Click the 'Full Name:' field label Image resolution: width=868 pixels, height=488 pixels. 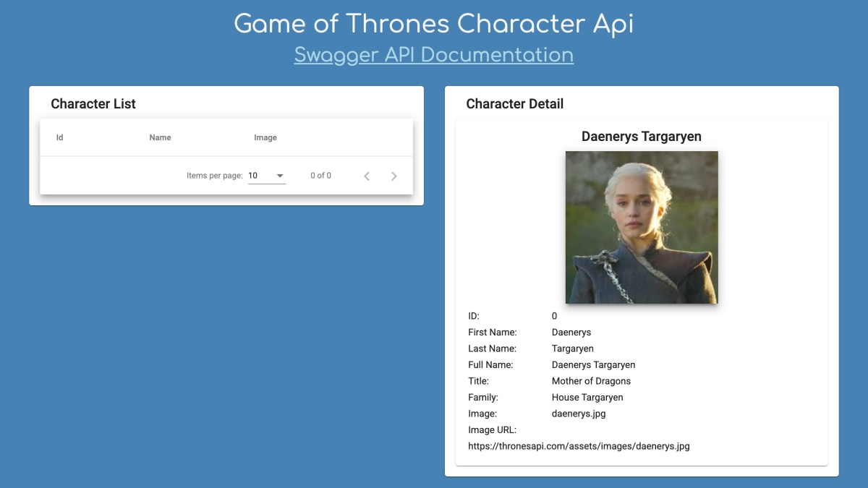click(490, 364)
